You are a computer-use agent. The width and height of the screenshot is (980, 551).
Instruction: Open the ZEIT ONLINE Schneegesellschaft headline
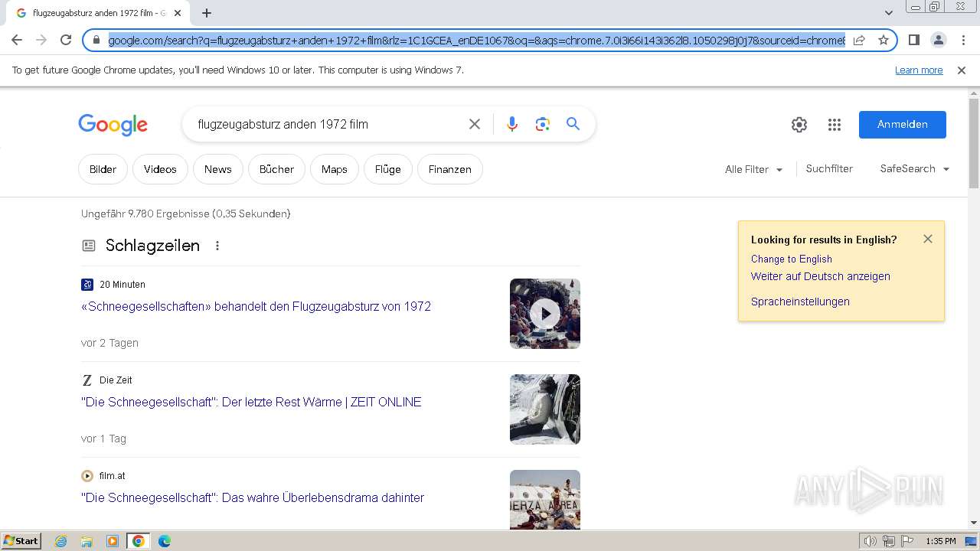point(251,402)
